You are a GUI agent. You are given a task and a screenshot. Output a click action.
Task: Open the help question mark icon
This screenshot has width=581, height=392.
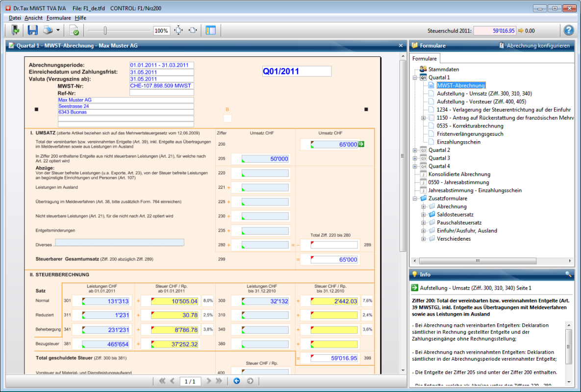click(568, 30)
